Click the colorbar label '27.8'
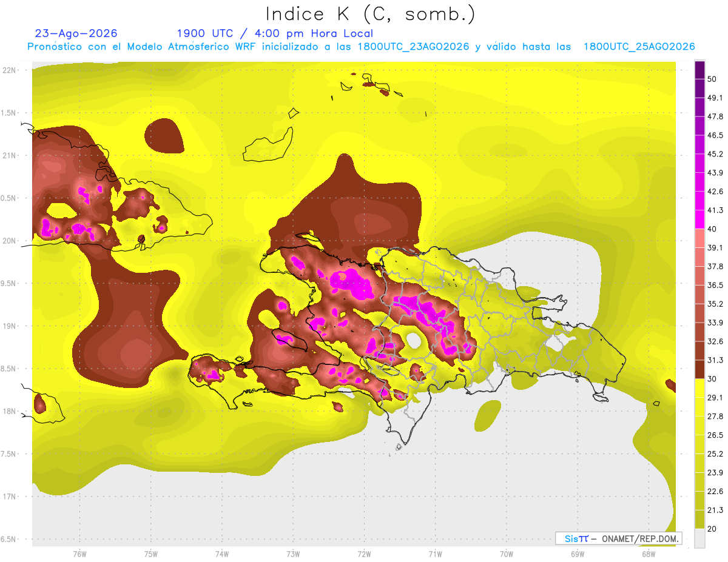 tap(715, 416)
